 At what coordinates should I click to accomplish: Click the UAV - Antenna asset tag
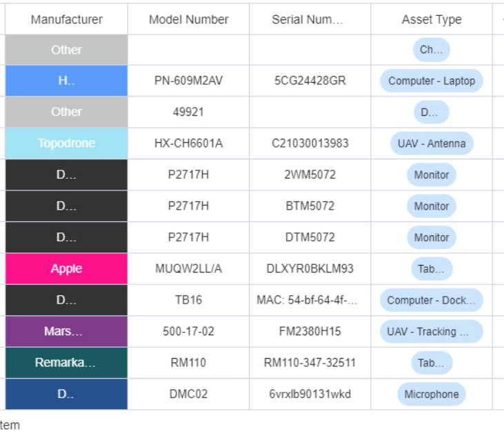tap(432, 143)
